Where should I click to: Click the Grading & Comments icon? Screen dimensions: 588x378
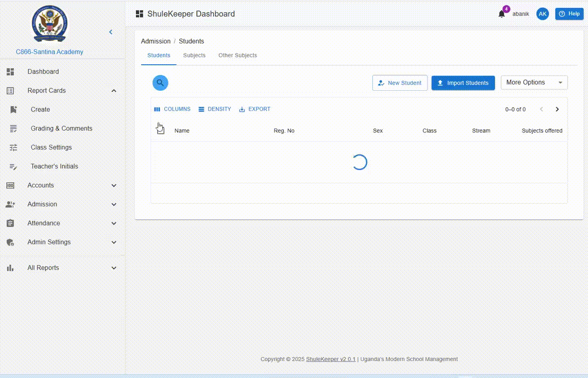13,129
